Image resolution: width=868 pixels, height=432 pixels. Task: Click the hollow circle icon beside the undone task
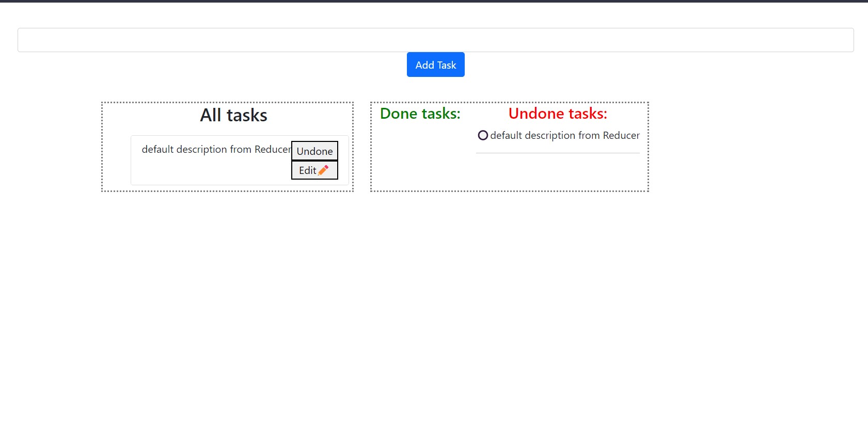[483, 135]
